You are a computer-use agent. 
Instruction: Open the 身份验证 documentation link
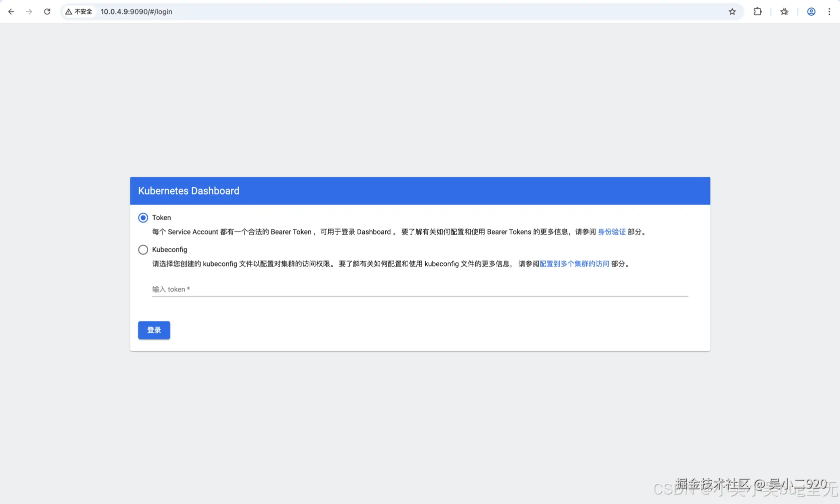tap(611, 231)
